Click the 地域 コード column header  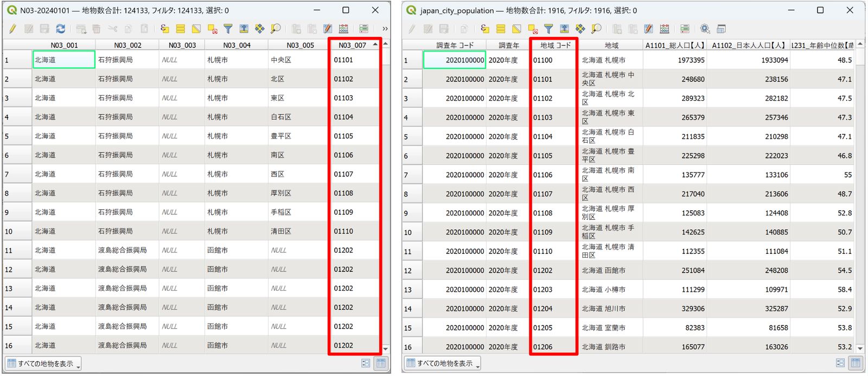coord(555,45)
